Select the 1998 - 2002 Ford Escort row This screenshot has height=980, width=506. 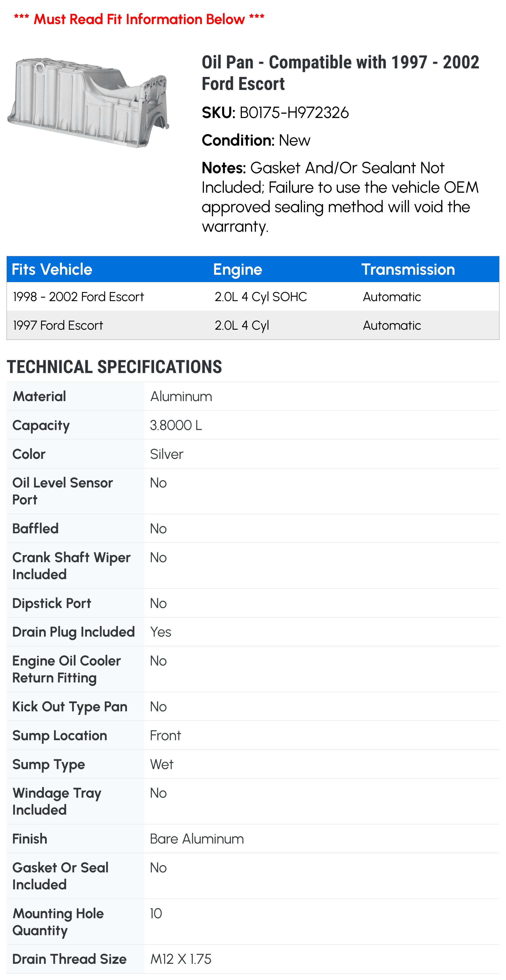[253, 297]
